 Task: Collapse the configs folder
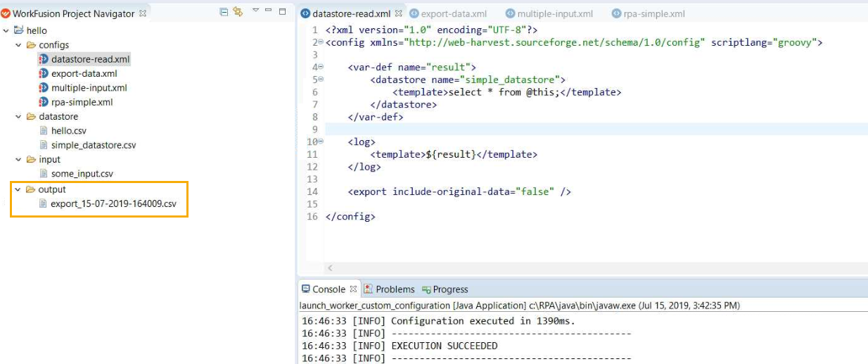coord(19,45)
